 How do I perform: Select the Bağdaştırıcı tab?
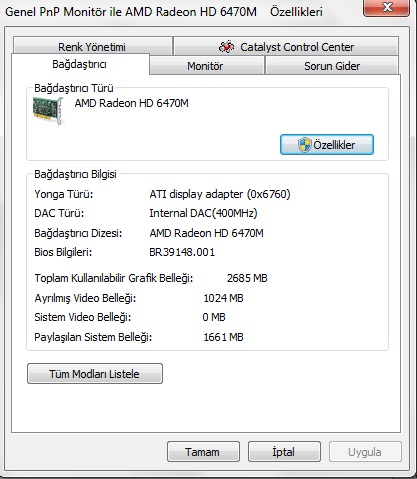pyautogui.click(x=80, y=64)
